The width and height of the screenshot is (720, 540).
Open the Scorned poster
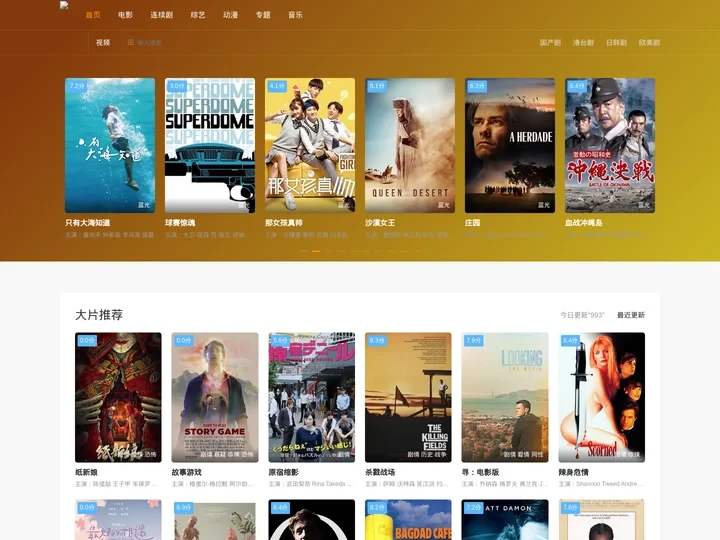(602, 397)
